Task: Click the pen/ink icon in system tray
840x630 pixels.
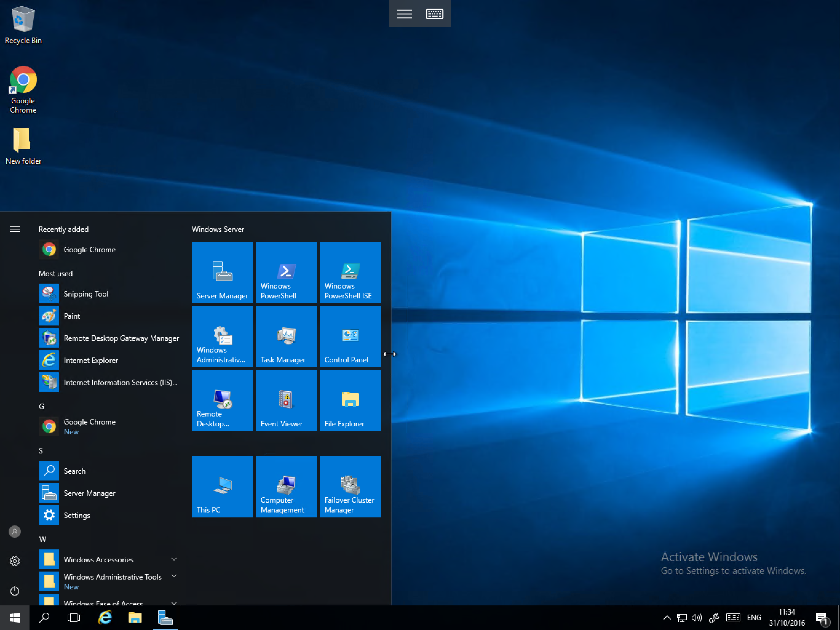Action: click(x=714, y=618)
